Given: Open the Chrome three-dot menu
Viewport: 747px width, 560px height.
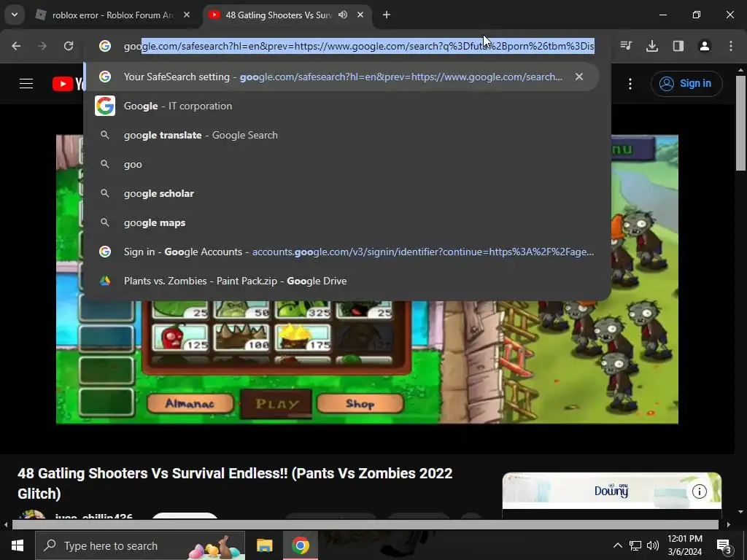Looking at the screenshot, I should [731, 46].
